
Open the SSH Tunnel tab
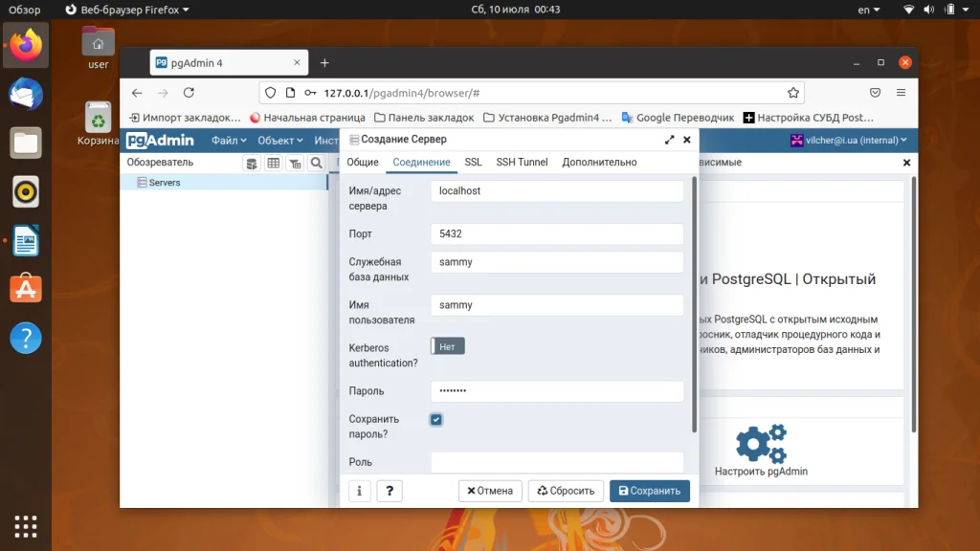522,162
